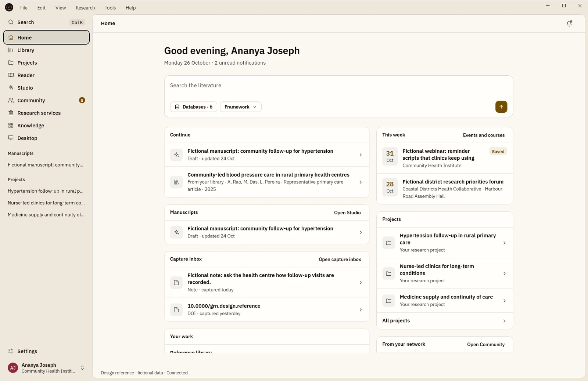
Task: Open the Tools menu
Action: tap(110, 8)
